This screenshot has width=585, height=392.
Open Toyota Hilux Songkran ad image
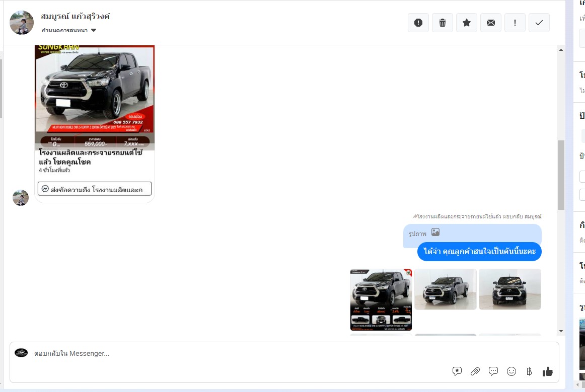point(95,98)
